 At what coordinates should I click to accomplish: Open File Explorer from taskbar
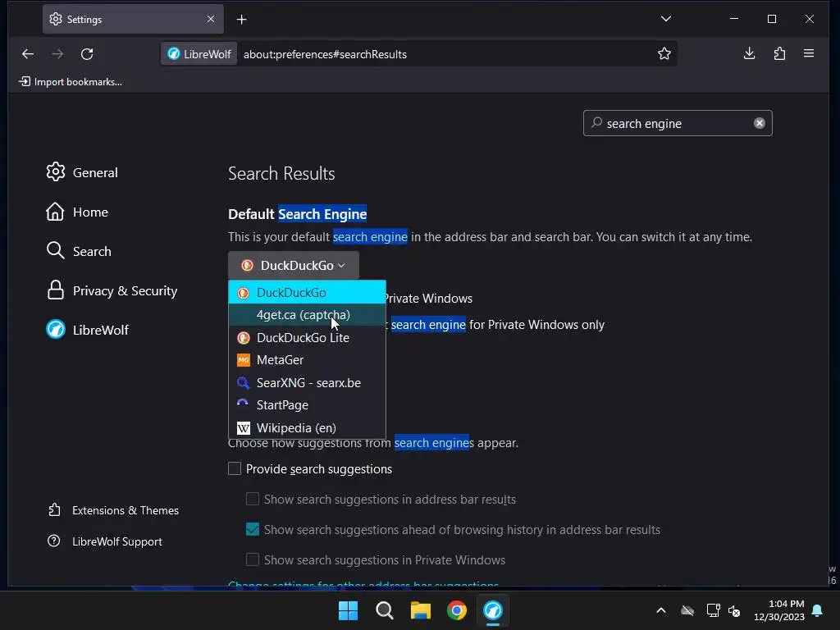[x=421, y=610]
